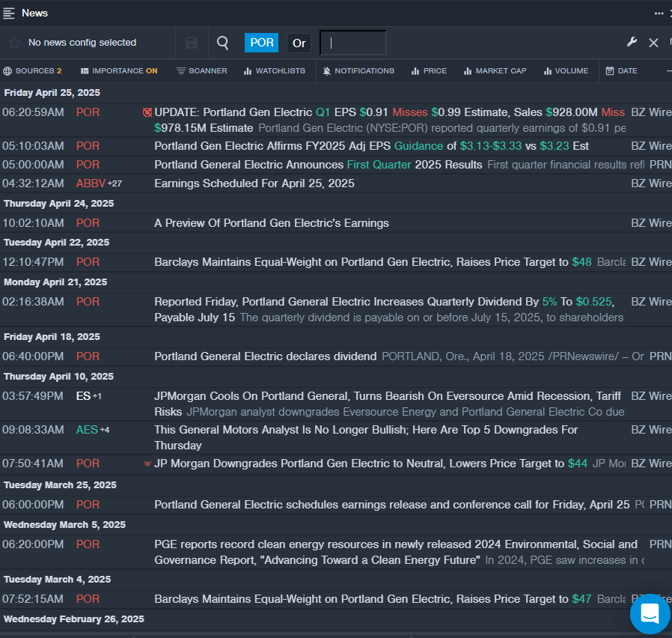Click the +4 additional tickers badge
The width and height of the screenshot is (672, 638).
(105, 430)
